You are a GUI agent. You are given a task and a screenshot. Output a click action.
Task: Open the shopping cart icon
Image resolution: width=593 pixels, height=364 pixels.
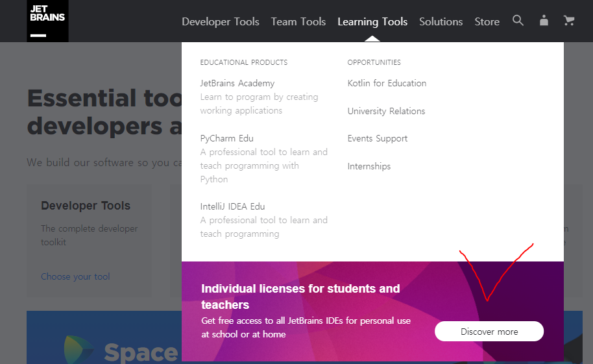tap(569, 20)
